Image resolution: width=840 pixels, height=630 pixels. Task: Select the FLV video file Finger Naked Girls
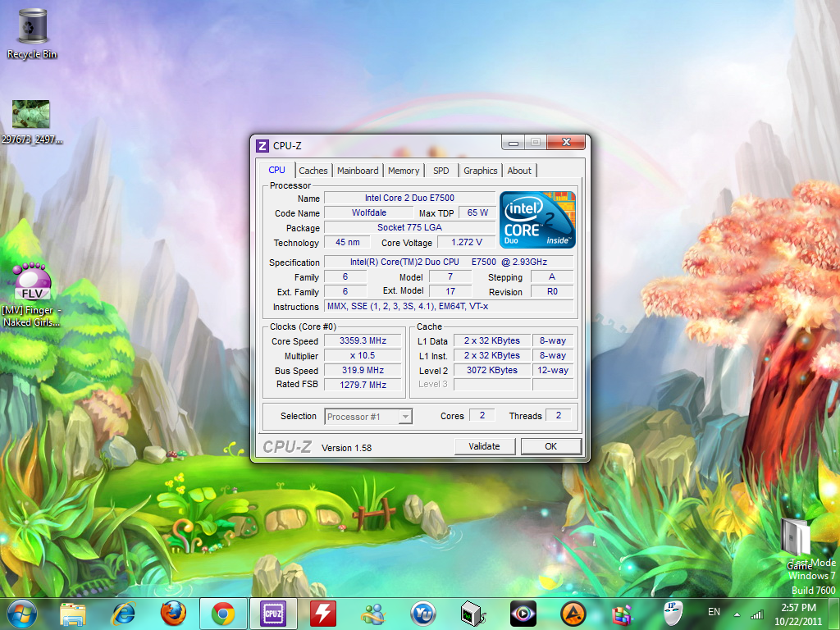32,294
